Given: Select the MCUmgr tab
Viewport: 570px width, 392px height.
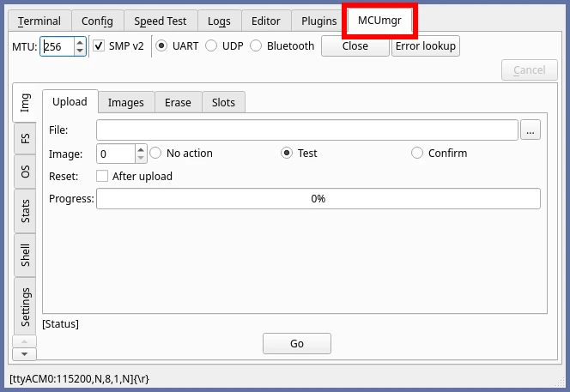Looking at the screenshot, I should click(379, 21).
